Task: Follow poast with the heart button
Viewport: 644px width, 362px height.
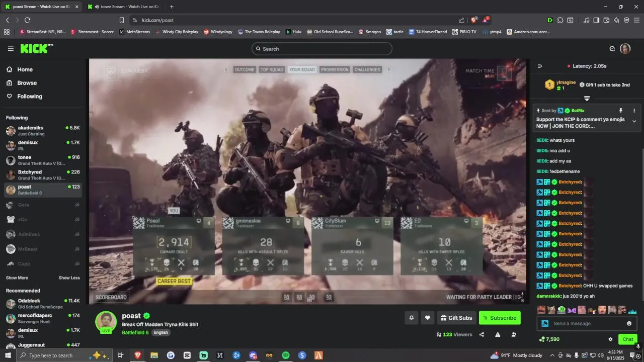Action: point(428,318)
